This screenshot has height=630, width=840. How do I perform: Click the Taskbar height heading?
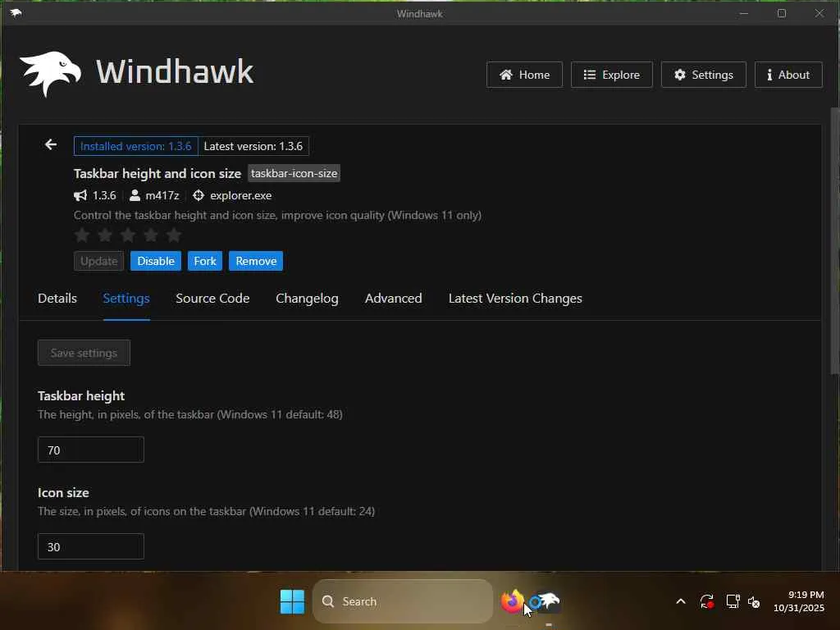coord(81,396)
